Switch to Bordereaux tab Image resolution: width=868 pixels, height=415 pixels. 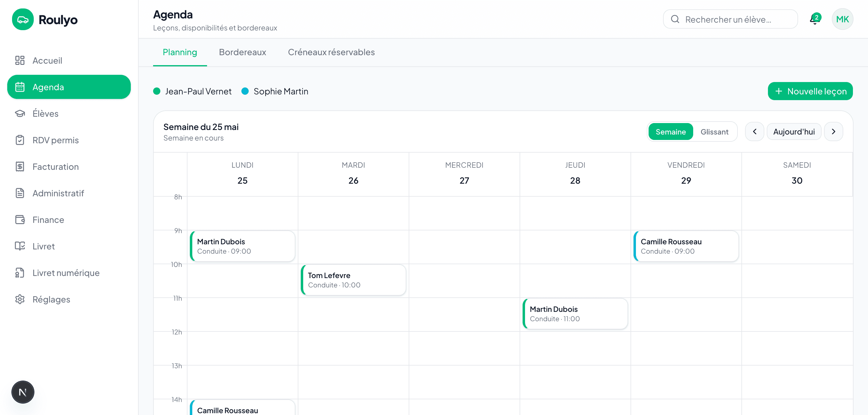coord(243,52)
